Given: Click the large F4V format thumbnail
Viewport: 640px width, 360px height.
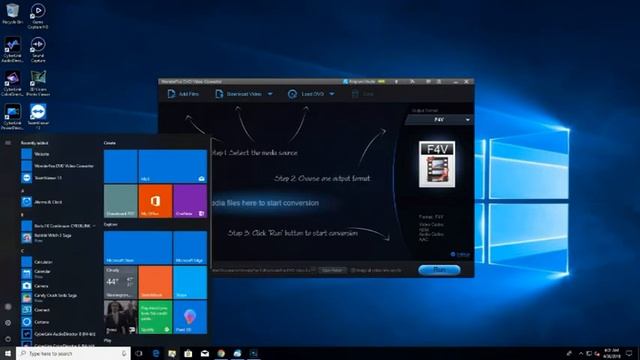Looking at the screenshot, I should pyautogui.click(x=437, y=164).
